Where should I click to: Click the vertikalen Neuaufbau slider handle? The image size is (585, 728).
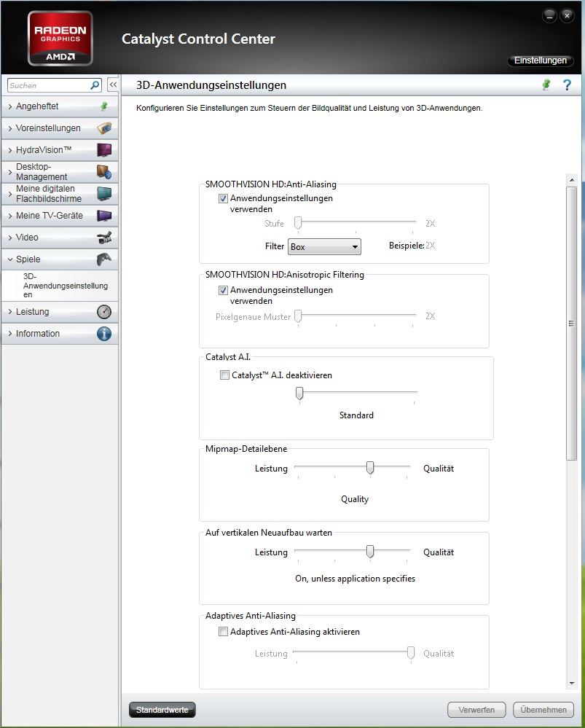tap(370, 551)
